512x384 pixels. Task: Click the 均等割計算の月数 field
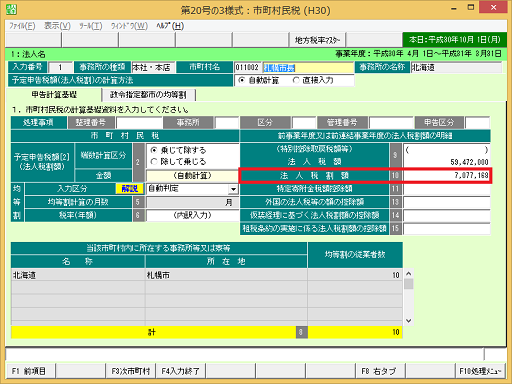pyautogui.click(x=193, y=202)
